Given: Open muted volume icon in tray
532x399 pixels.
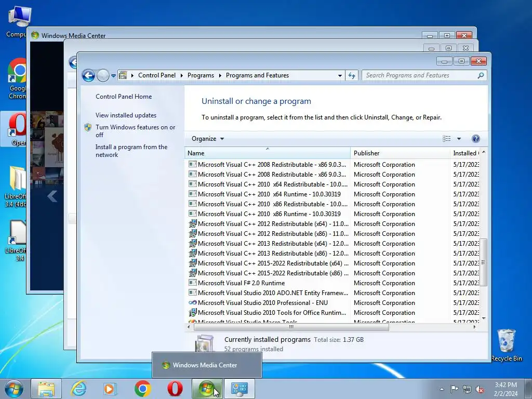Looking at the screenshot, I should click(x=480, y=389).
